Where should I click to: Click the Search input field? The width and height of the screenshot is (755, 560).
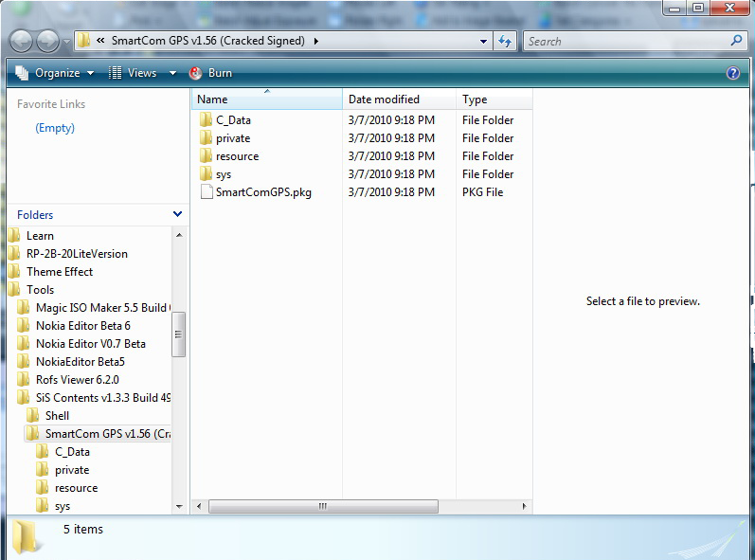[627, 42]
